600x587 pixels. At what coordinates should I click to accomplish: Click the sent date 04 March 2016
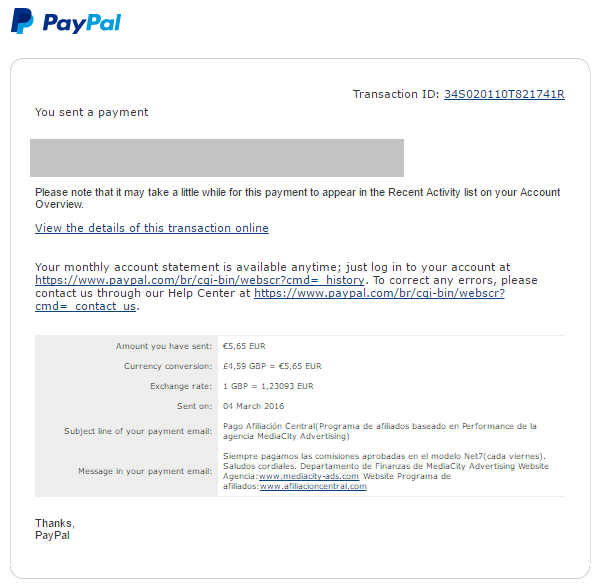[x=253, y=406]
